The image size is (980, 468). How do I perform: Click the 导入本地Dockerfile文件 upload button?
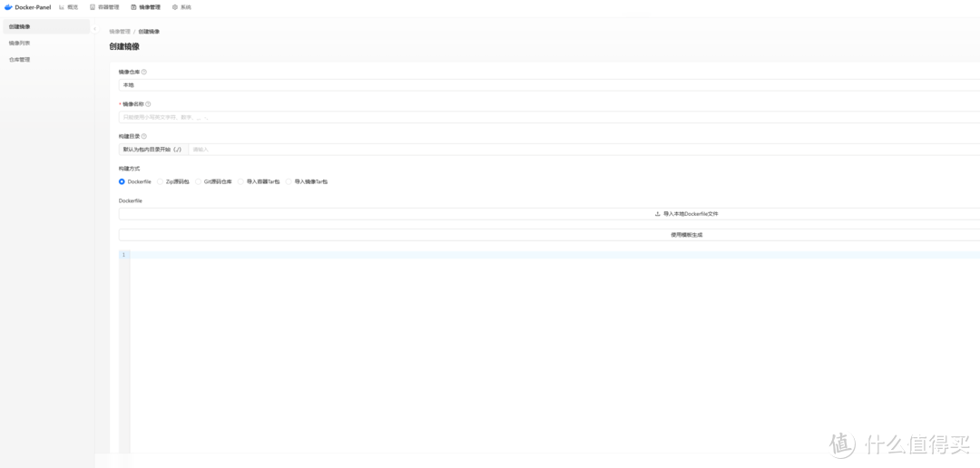click(x=686, y=214)
